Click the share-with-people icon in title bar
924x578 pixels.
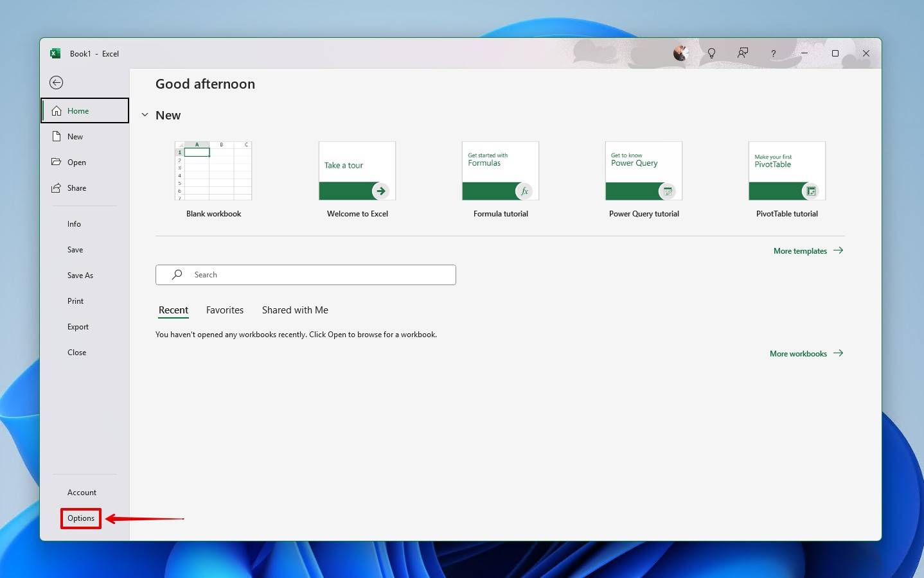(742, 53)
